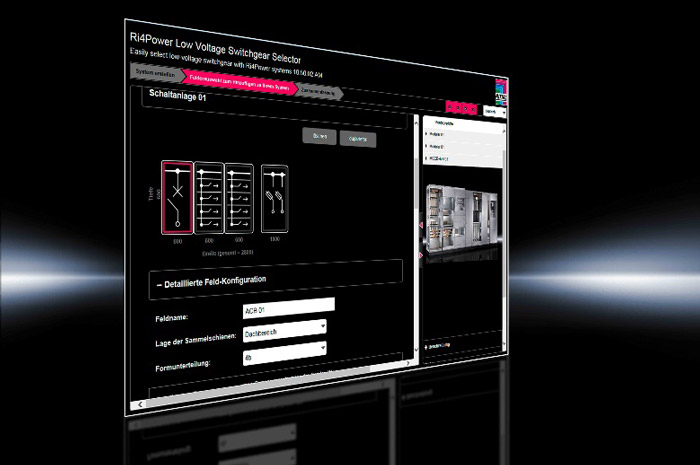Select the first circuit breaker field icon

point(177,198)
